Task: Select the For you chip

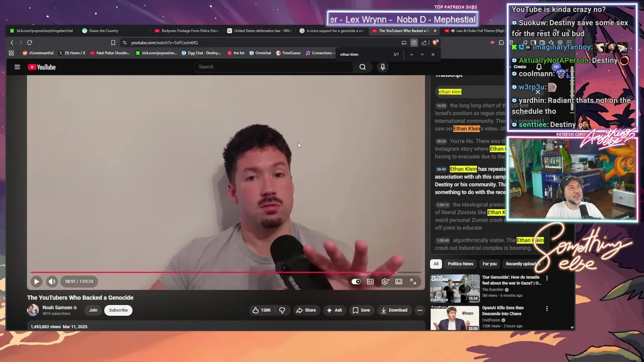Action: (490, 264)
